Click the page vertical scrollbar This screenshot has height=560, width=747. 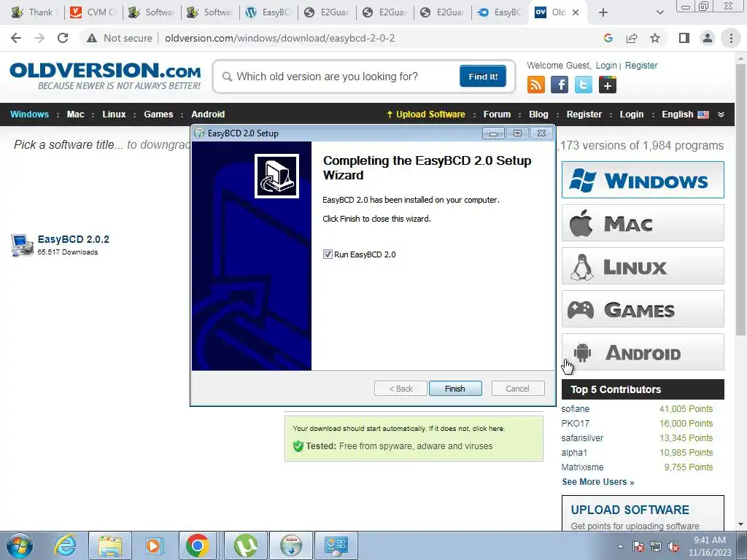[741, 200]
